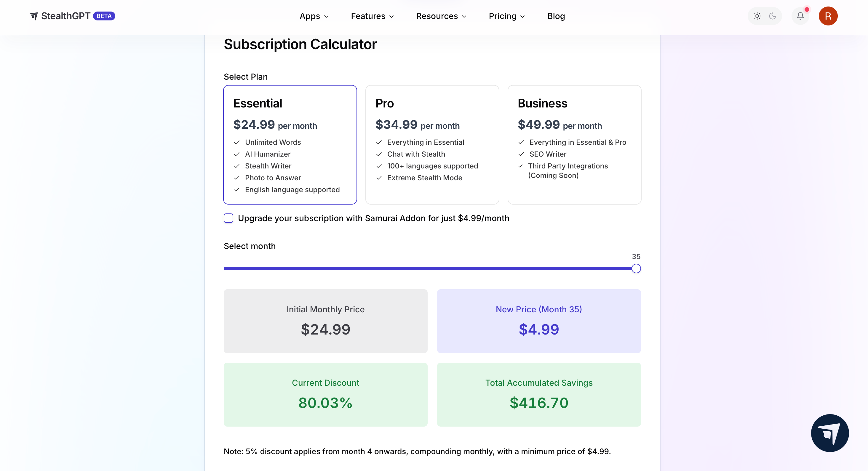
Task: Open the Resources dropdown
Action: click(441, 16)
